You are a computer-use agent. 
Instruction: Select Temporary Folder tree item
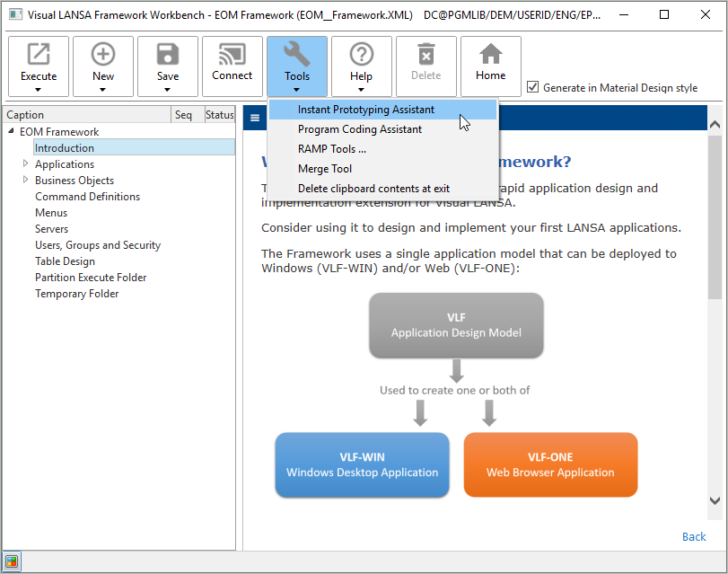click(76, 294)
